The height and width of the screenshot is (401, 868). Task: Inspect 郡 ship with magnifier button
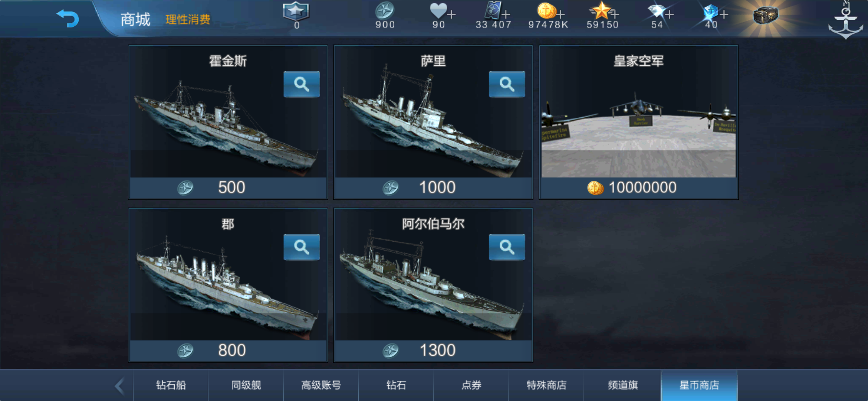(302, 247)
